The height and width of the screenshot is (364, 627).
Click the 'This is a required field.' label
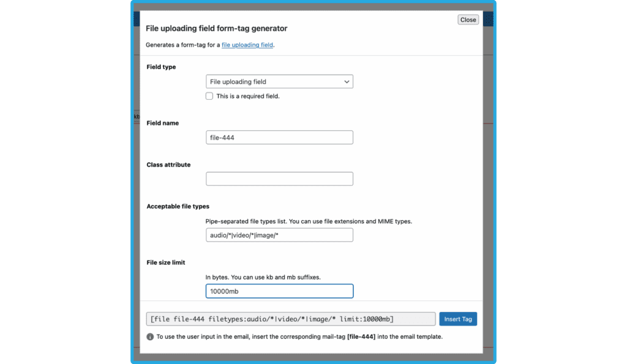click(x=248, y=96)
